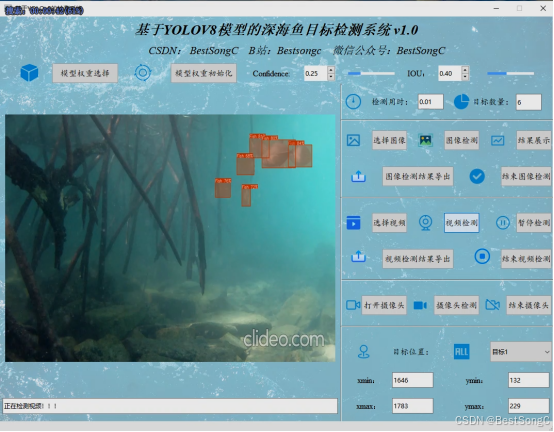
Task: Click the video results export upload icon
Action: [x=358, y=256]
